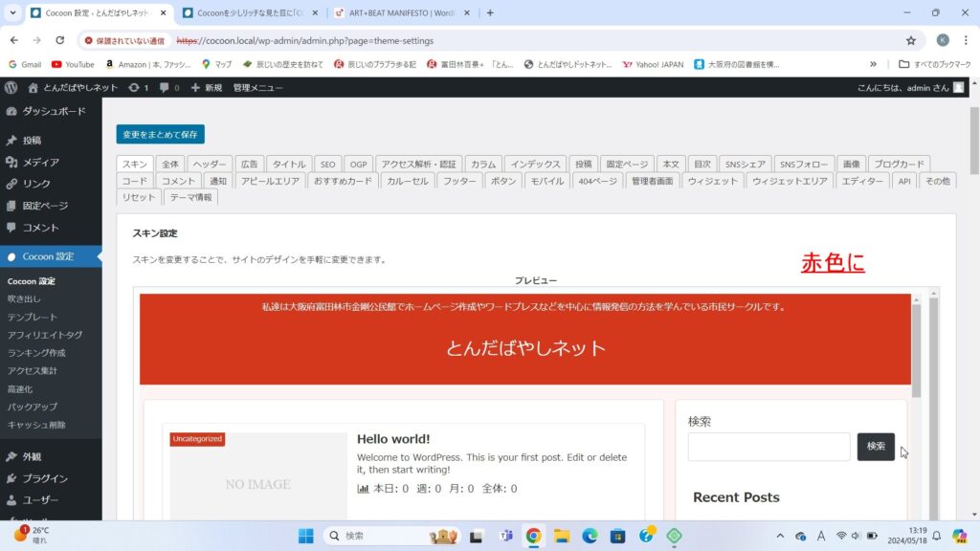The image size is (980, 551).
Task: Expand the bookmarks overflow chevron
Action: click(x=873, y=64)
